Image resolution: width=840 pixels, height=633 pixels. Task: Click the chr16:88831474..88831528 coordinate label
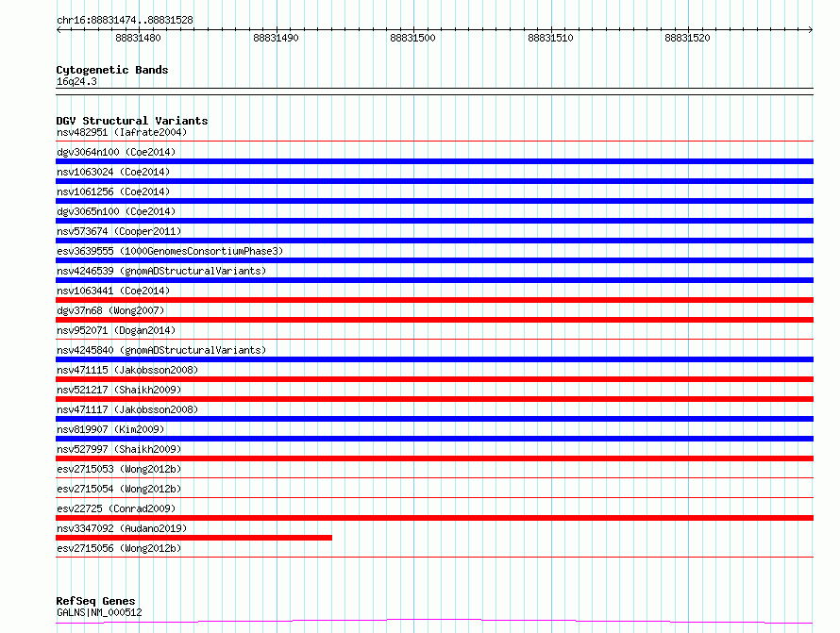coord(125,20)
